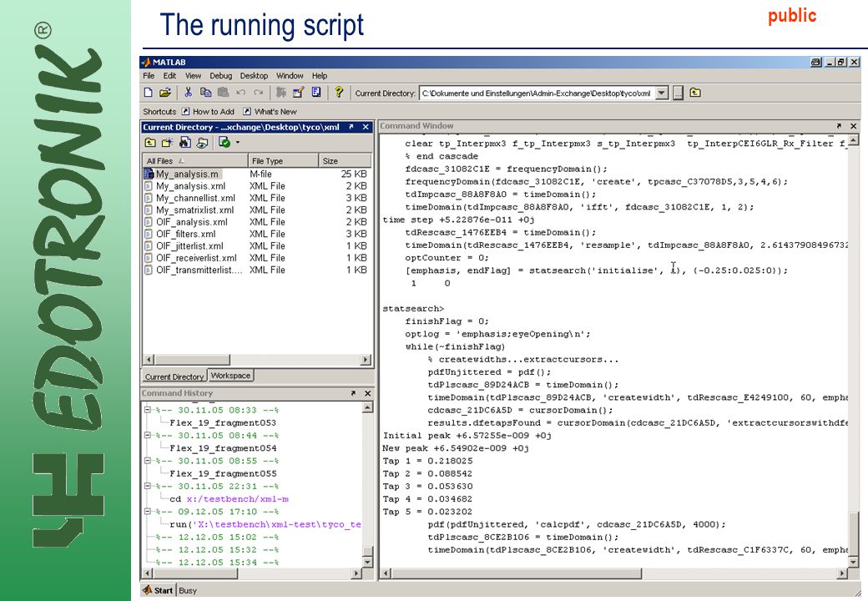Create new folder in Current Directory panel
Viewport: 868px width, 601px height.
click(x=167, y=143)
